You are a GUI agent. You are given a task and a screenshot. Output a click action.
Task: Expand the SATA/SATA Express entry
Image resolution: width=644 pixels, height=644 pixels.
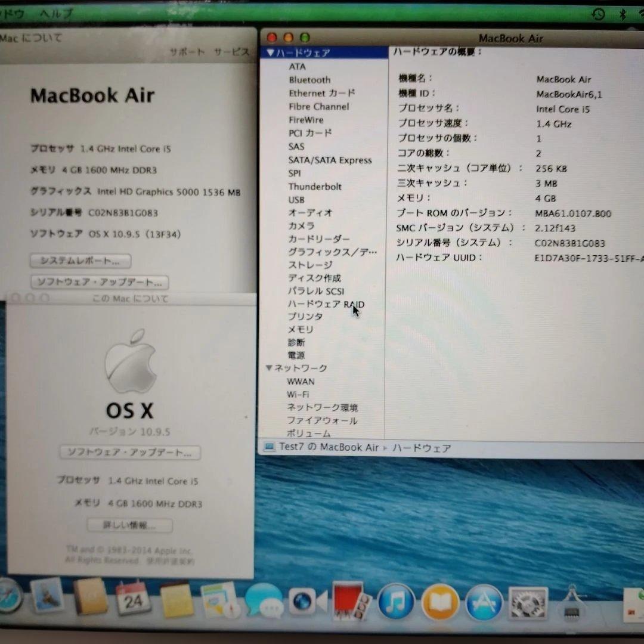pyautogui.click(x=331, y=160)
